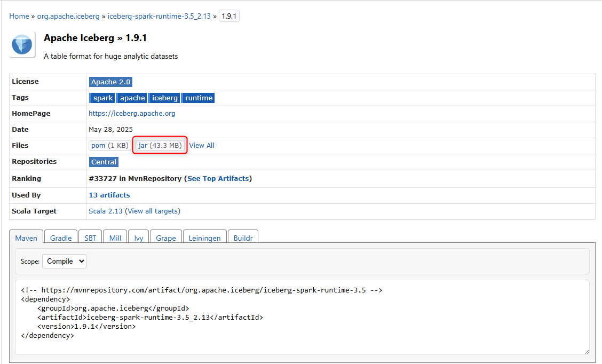Screen dimensions: 602x364
Task: Click the Apache Iceberg logo icon
Action: pyautogui.click(x=22, y=44)
